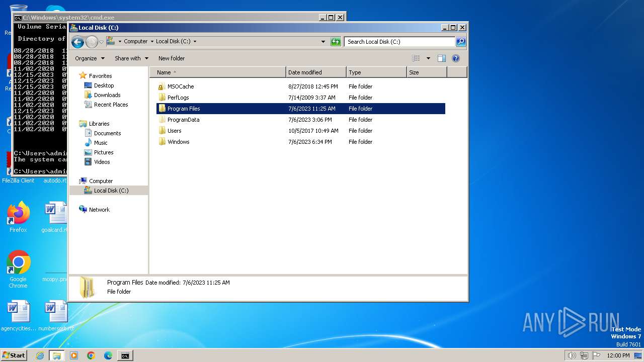Type in Search Local Disk (C:) field
The height and width of the screenshot is (362, 644).
click(400, 42)
